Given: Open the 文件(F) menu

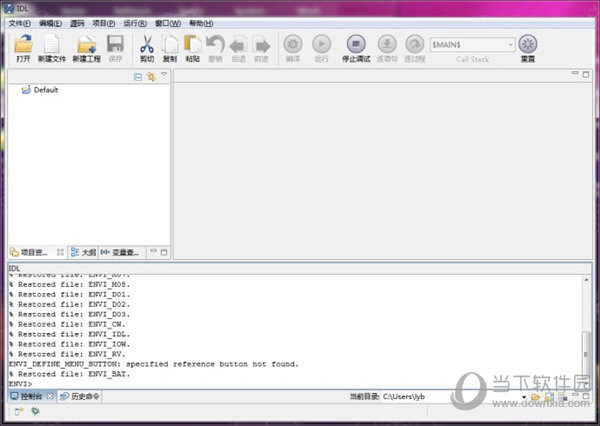Looking at the screenshot, I should pyautogui.click(x=20, y=23).
